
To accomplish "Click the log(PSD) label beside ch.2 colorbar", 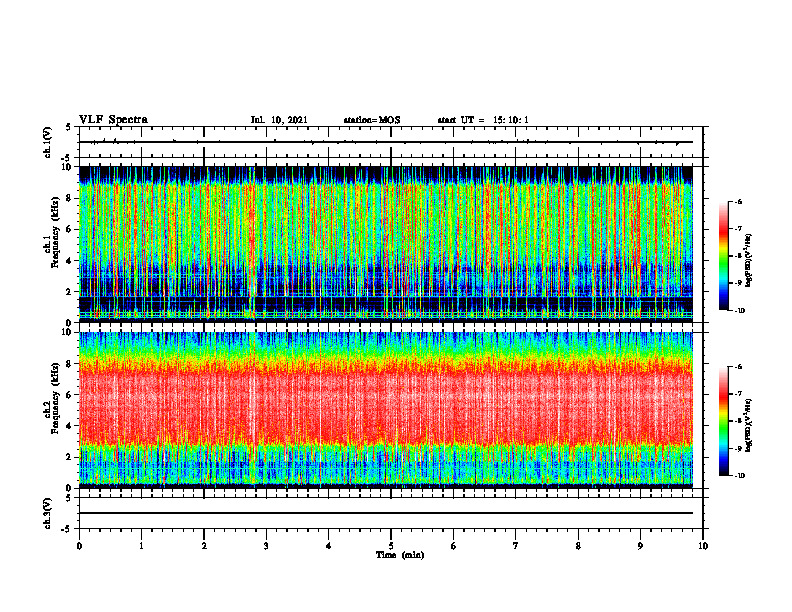I will [x=748, y=425].
